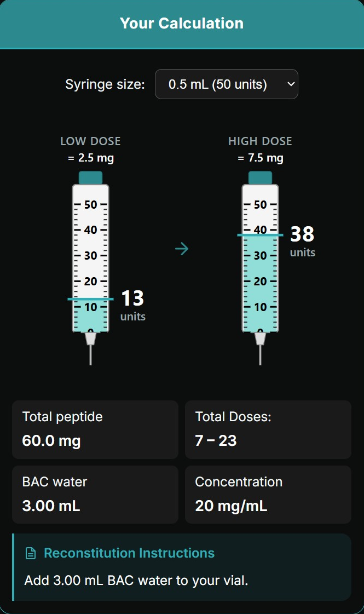The image size is (364, 614).
Task: Select the high dose syringe graphic
Action: pos(260,257)
